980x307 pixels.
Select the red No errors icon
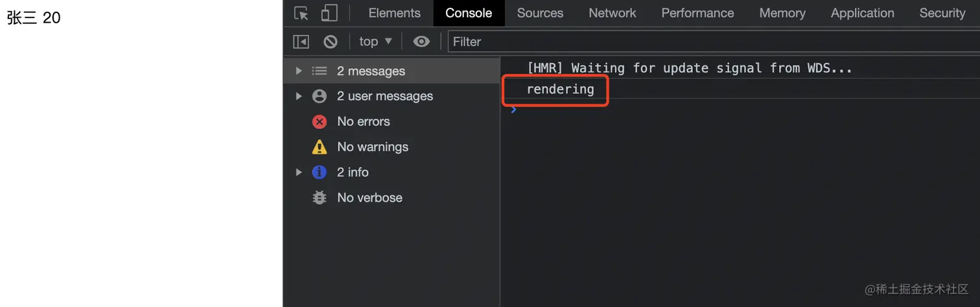pos(320,121)
